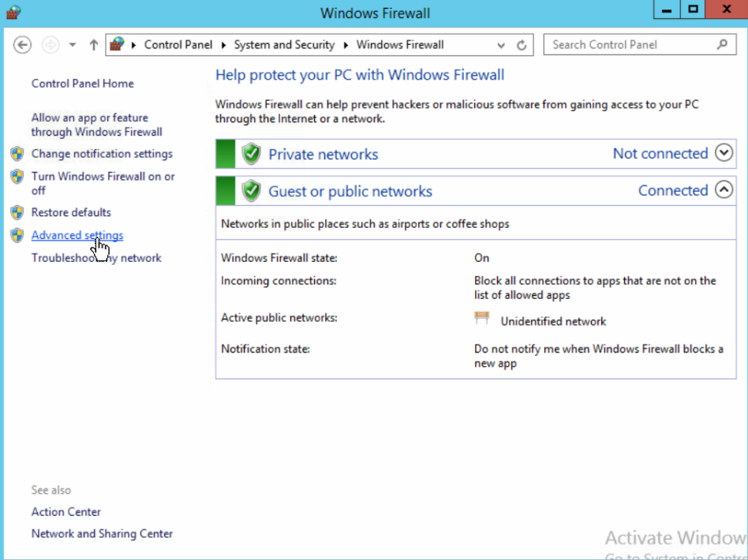Click shield icon beside Advanced settings

pos(17,235)
